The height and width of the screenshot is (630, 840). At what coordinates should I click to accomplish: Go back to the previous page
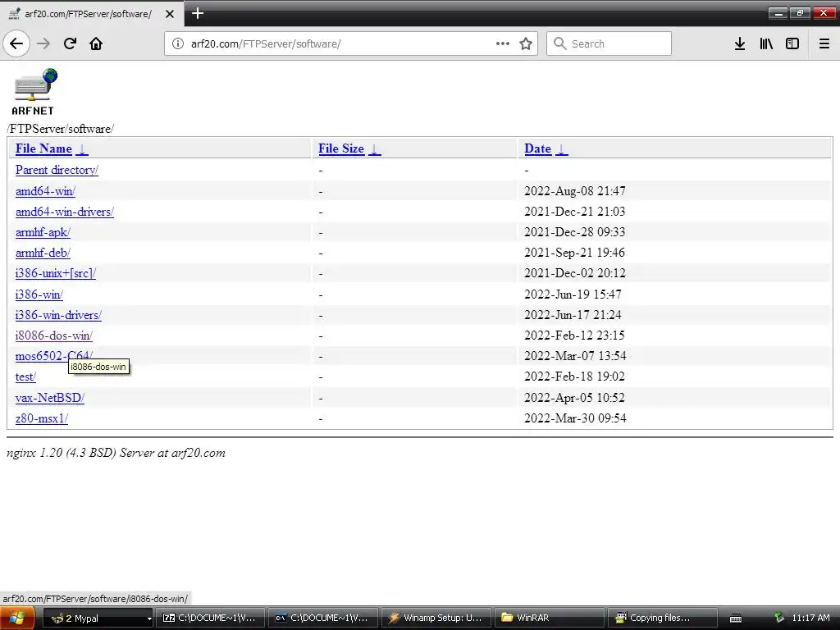[x=16, y=43]
